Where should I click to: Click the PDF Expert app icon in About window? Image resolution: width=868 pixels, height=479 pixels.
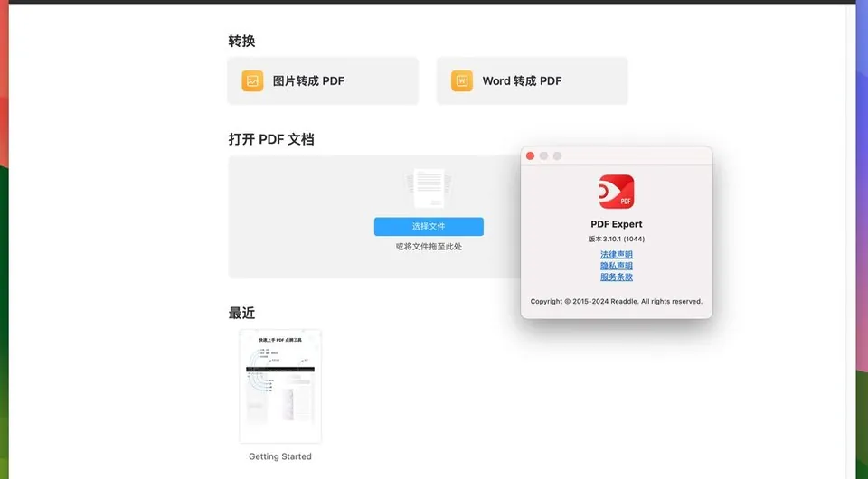tap(616, 192)
